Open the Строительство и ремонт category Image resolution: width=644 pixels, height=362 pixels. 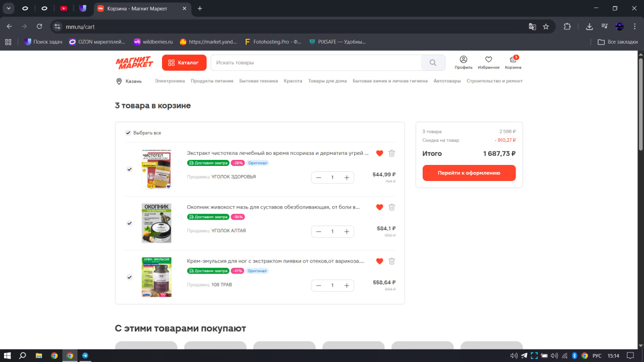[x=495, y=81]
